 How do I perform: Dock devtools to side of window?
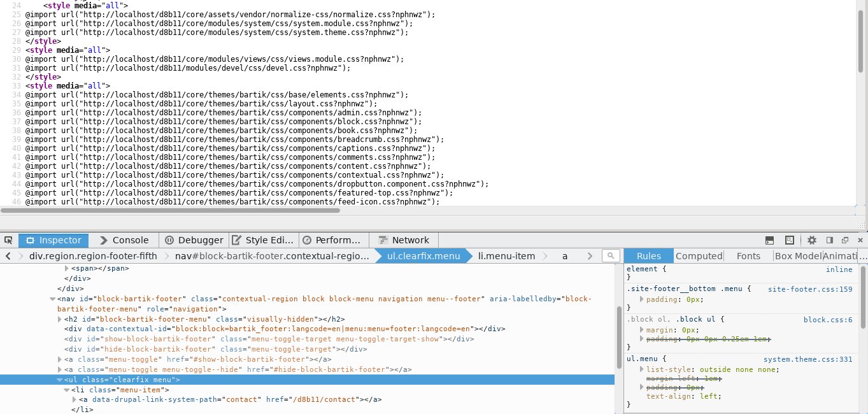coord(830,240)
